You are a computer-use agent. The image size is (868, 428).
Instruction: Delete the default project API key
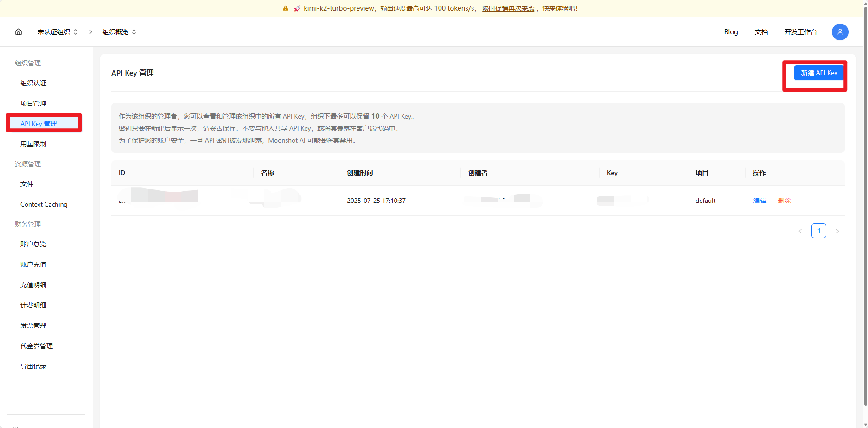(784, 201)
